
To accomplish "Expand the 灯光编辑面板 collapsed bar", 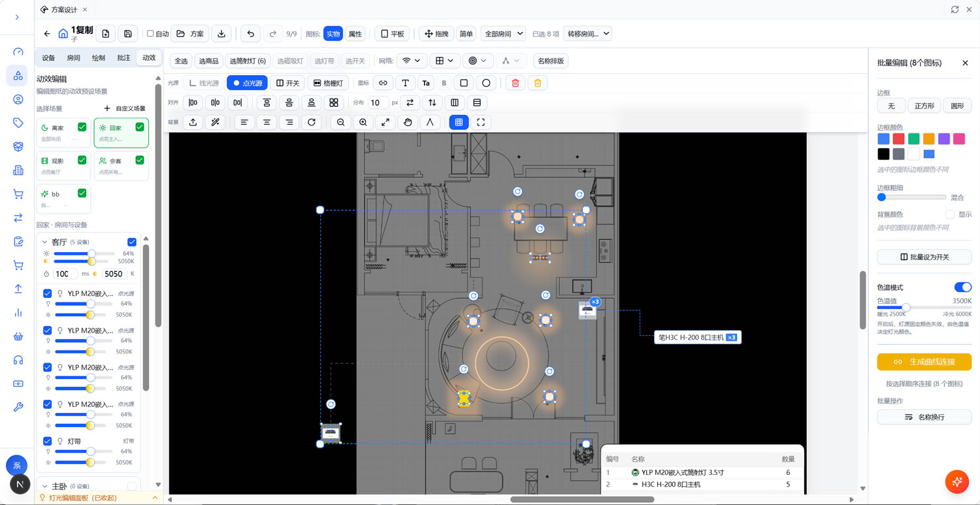I will 98,498.
